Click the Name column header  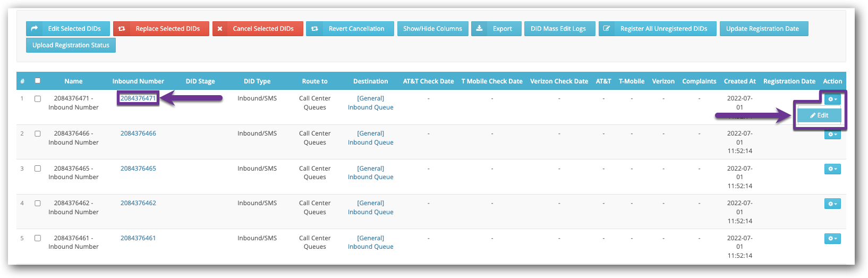coord(73,81)
